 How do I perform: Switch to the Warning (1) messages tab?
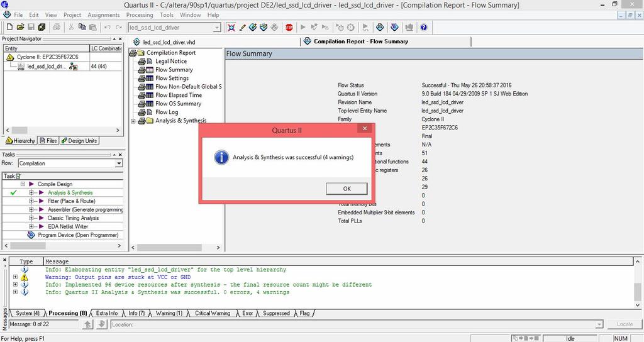point(169,313)
